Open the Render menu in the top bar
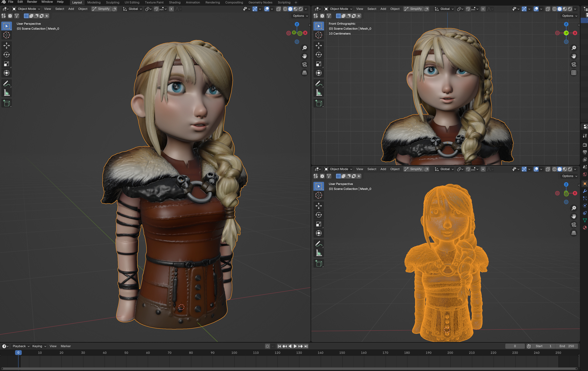The image size is (588, 371). click(32, 2)
